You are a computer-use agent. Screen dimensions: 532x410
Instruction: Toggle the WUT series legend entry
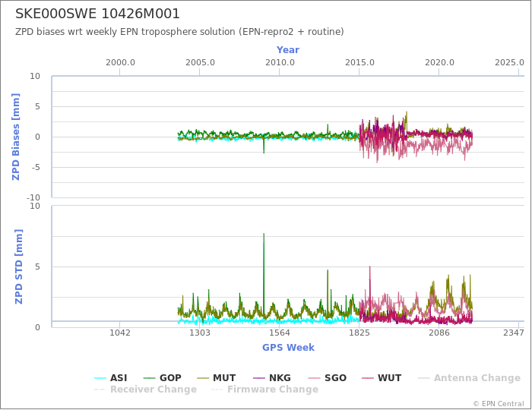coord(382,378)
